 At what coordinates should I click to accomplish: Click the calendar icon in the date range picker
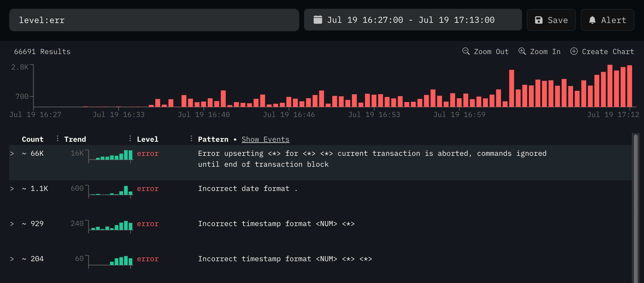pos(318,20)
